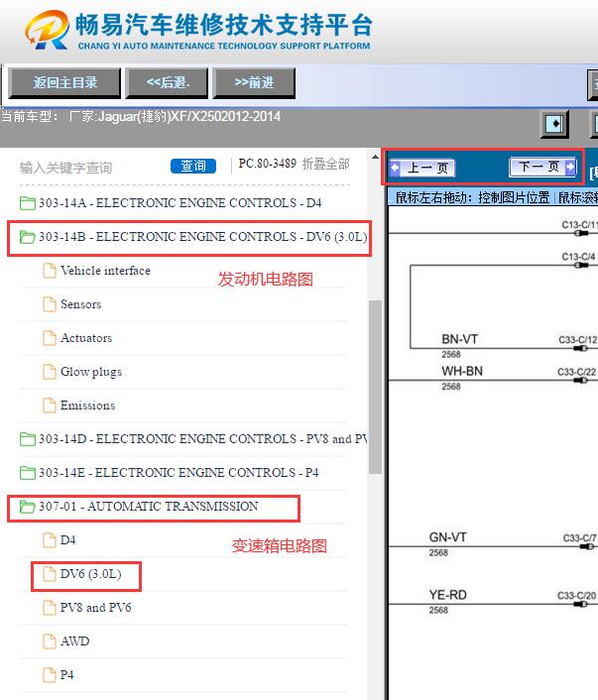The height and width of the screenshot is (700, 598).
Task: Open Actuators document
Action: (x=86, y=338)
